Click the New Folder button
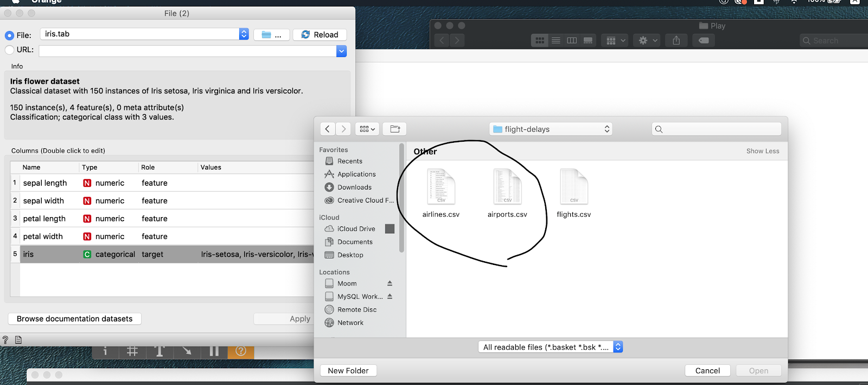Screen dimensions: 868x385 (348, 371)
